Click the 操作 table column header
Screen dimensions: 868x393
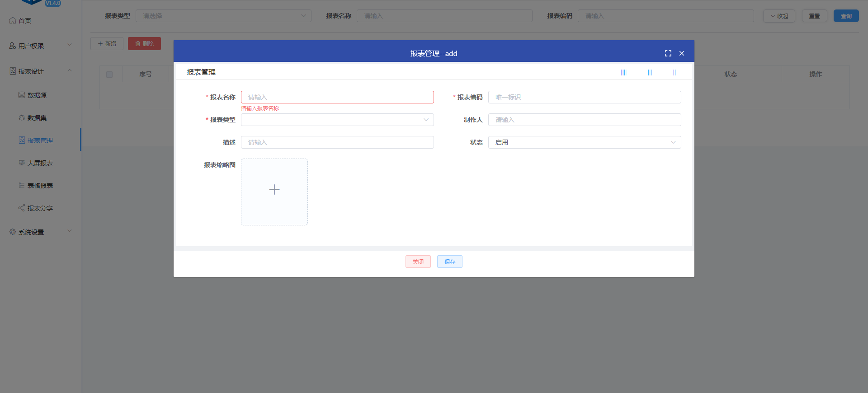coord(816,74)
